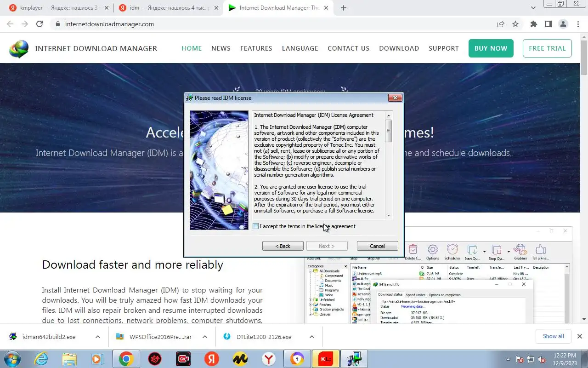Open the browser extensions puzzle icon
The image size is (588, 368).
coord(533,24)
